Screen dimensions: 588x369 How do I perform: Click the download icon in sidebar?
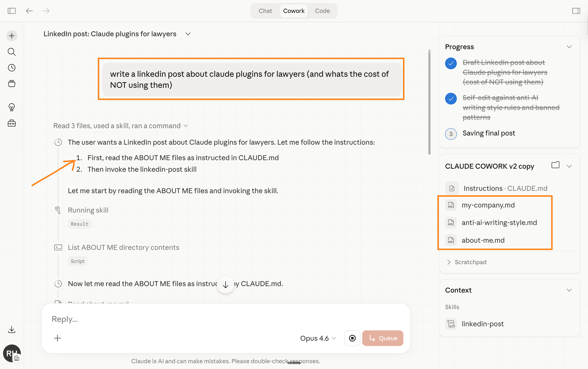(12, 330)
